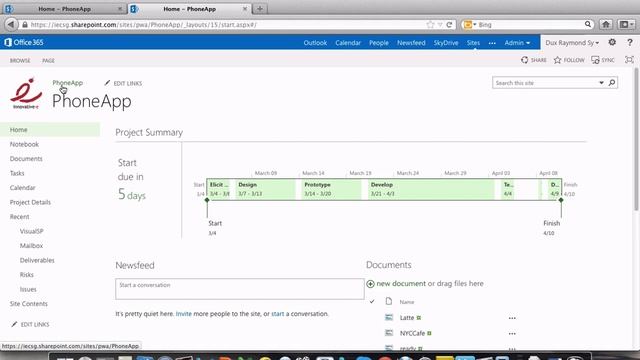Open Notebook in the left navigation

tap(24, 144)
